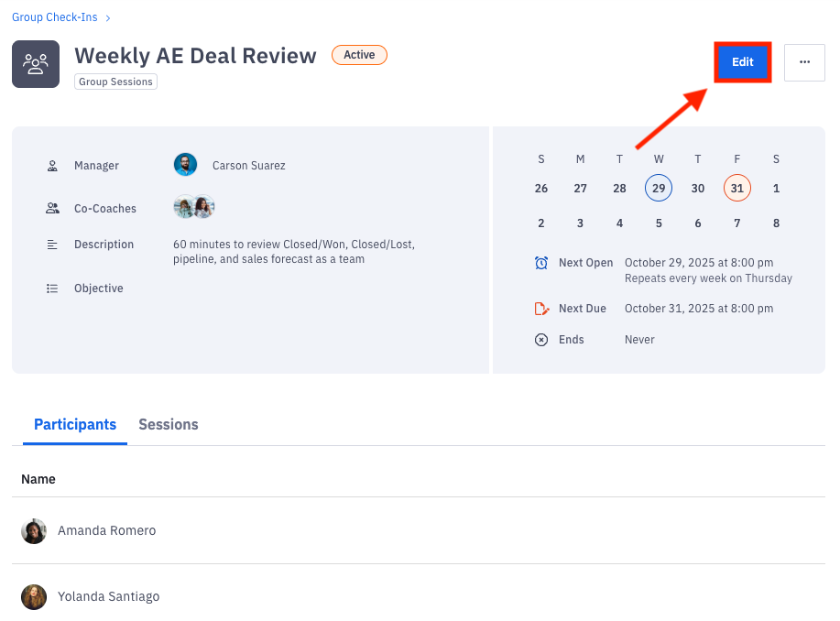Click the Manager person icon
This screenshot has width=840, height=621.
pos(52,166)
